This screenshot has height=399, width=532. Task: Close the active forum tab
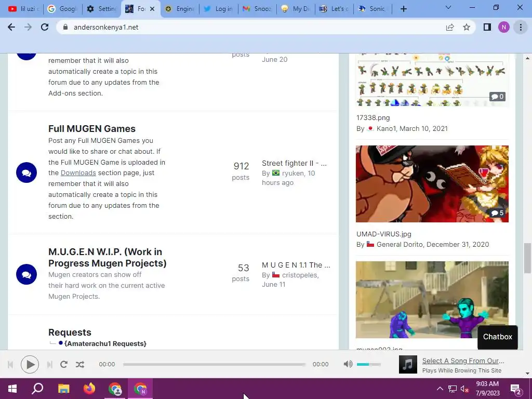click(152, 9)
